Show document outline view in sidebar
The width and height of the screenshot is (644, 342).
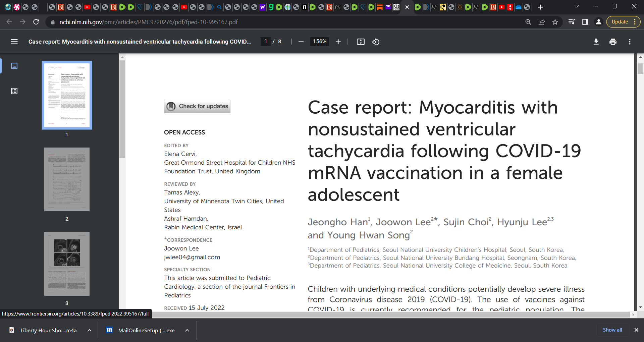pos(14,91)
